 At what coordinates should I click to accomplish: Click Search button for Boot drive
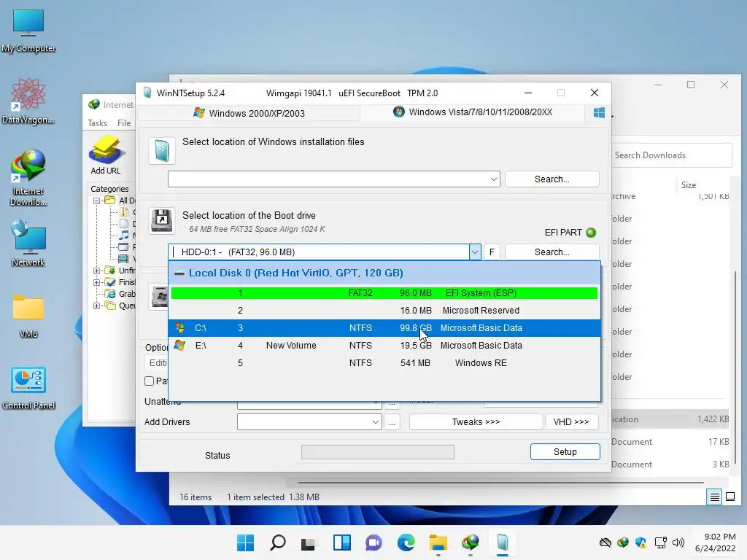click(551, 252)
